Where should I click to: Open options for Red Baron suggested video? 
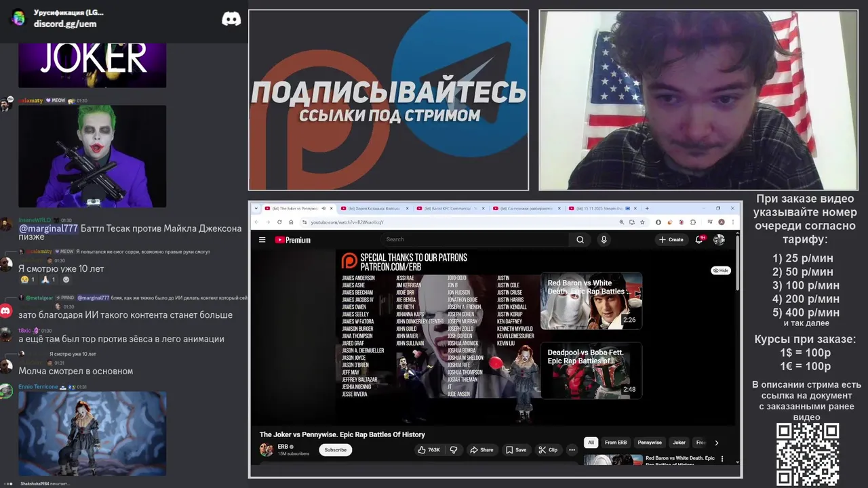[722, 459]
